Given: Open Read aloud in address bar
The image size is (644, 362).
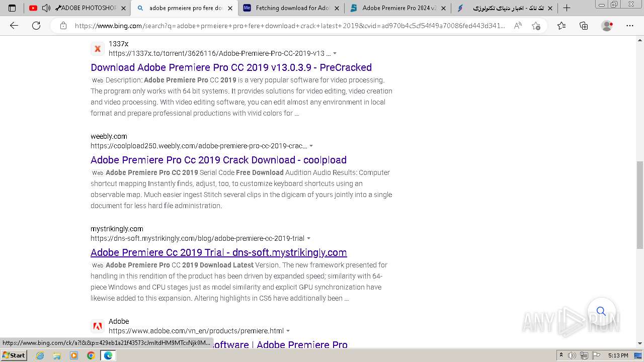Looking at the screenshot, I should [x=518, y=26].
